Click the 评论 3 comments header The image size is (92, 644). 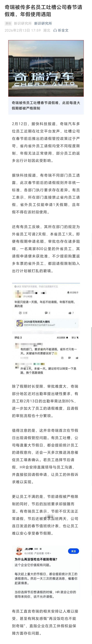[x=18, y=337]
